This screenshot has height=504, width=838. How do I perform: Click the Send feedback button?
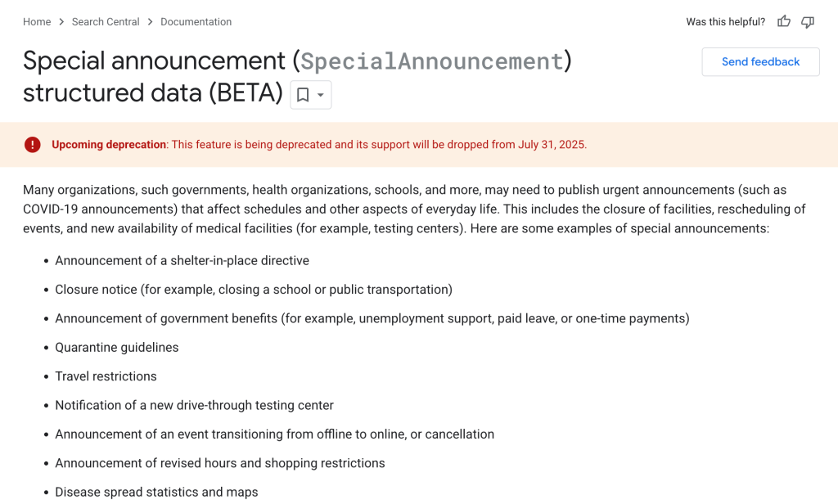(x=760, y=61)
